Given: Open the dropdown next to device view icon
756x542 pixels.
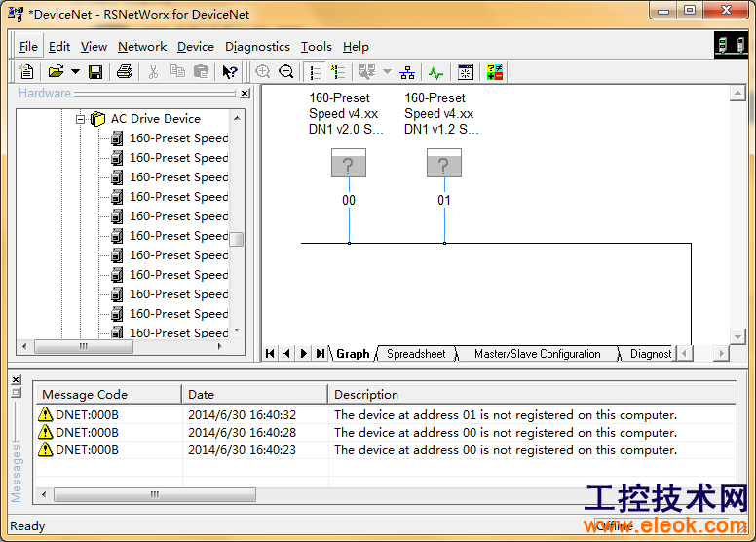Looking at the screenshot, I should 387,72.
